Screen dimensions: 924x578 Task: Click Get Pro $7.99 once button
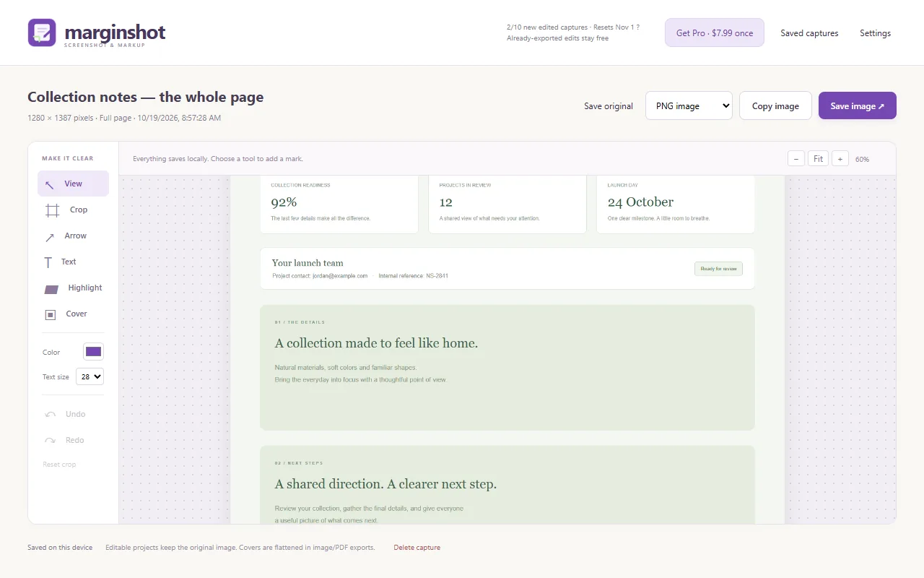pos(715,33)
